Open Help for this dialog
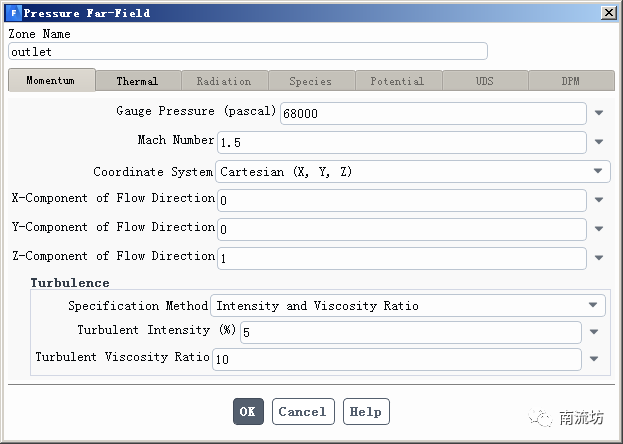 point(365,412)
